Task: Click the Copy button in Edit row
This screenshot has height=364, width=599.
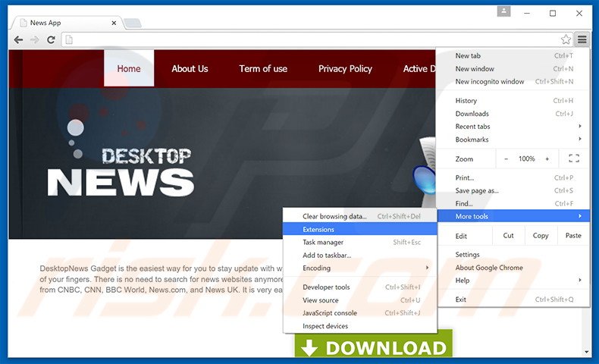Action: 541,236
